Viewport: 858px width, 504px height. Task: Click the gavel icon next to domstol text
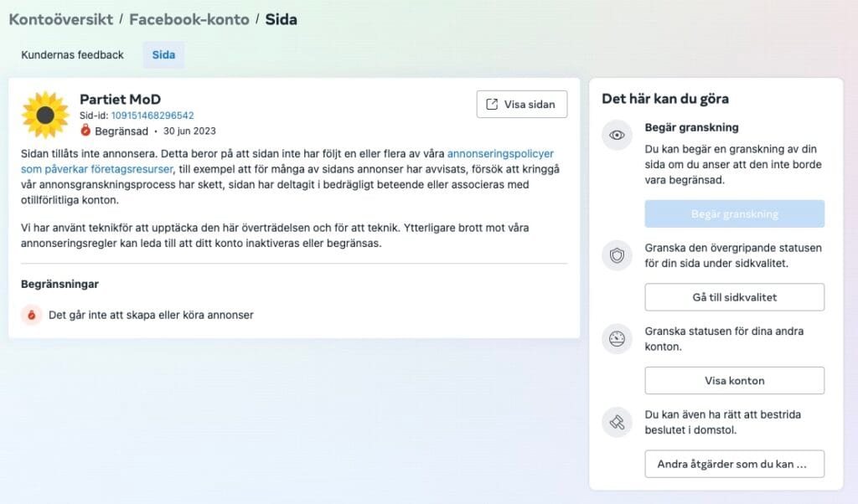click(618, 422)
